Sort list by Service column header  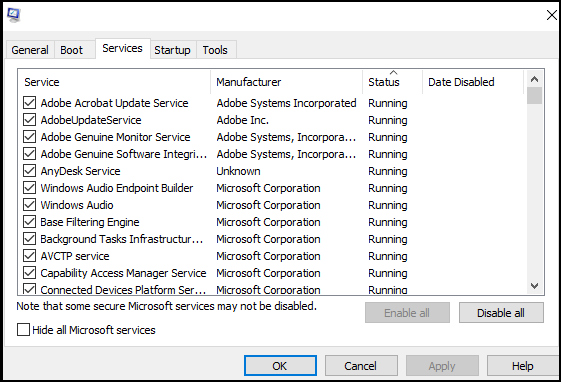(x=114, y=82)
